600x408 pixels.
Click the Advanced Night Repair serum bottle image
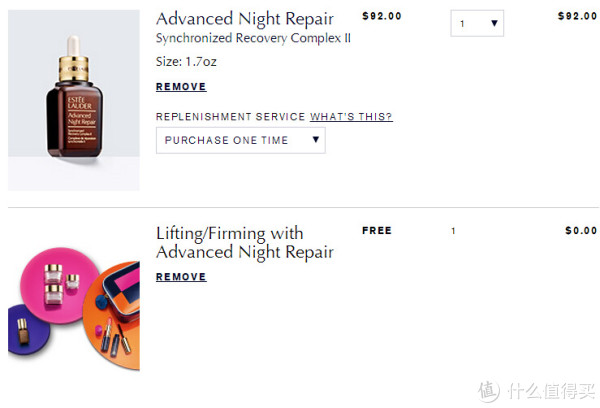(x=74, y=100)
